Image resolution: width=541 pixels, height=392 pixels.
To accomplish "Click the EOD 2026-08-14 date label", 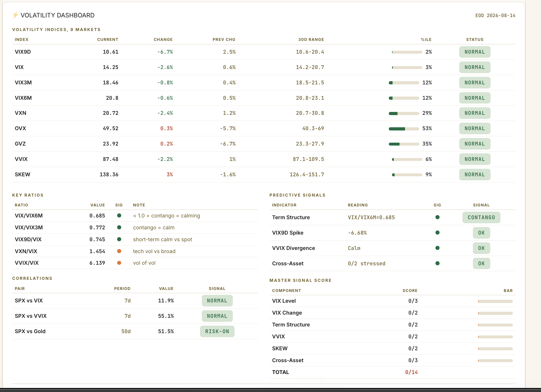I will pyautogui.click(x=495, y=15).
